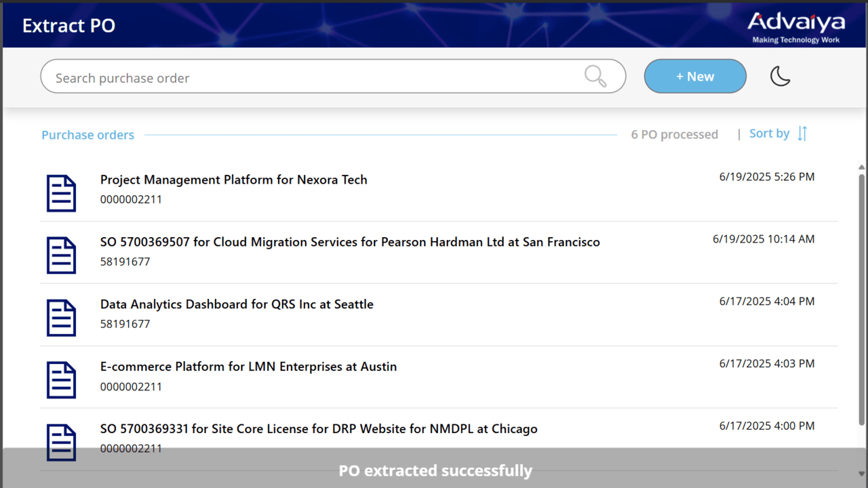Click document icon for Data Analytics Dashboard
Viewport: 868px width, 488px height.
61,318
